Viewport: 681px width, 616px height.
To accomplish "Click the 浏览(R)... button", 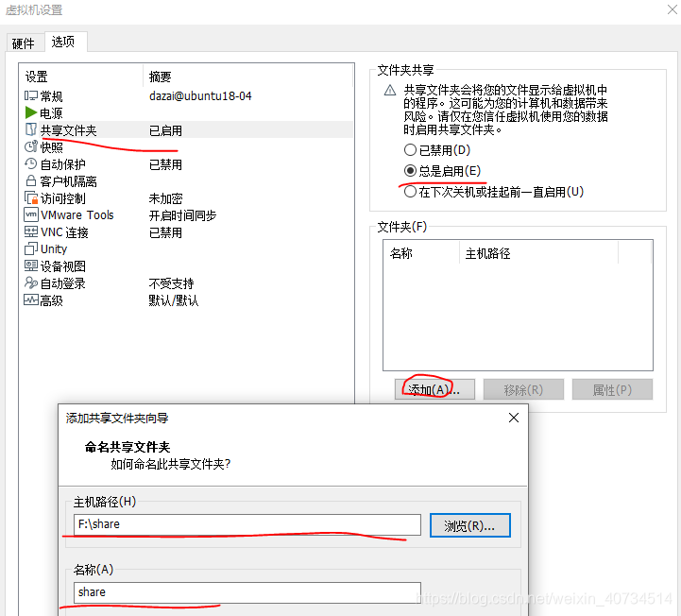I will pos(470,525).
